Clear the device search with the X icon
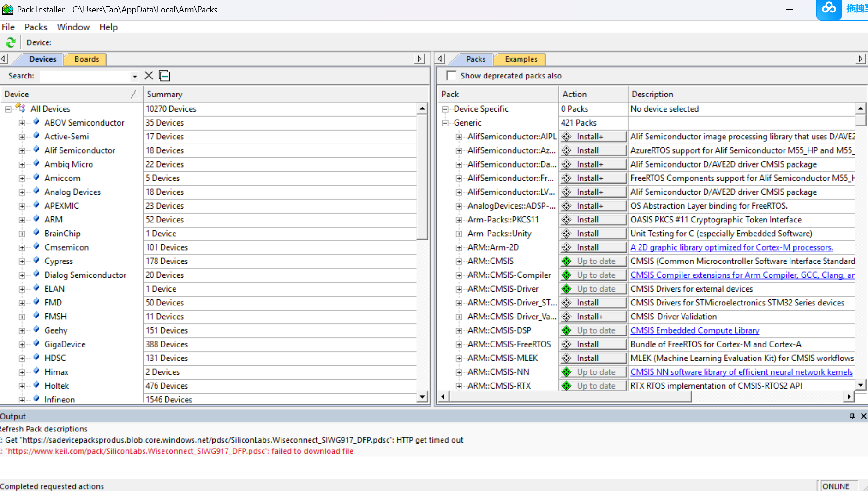 click(x=149, y=76)
